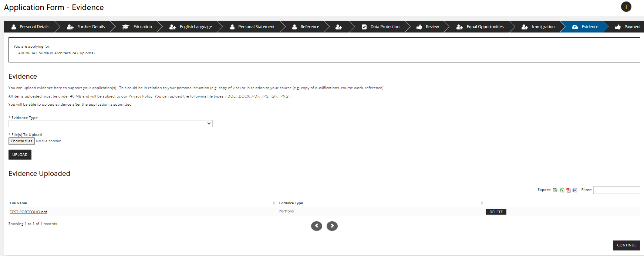This screenshot has width=644, height=256.
Task: Click Continue to proceed
Action: tap(626, 245)
